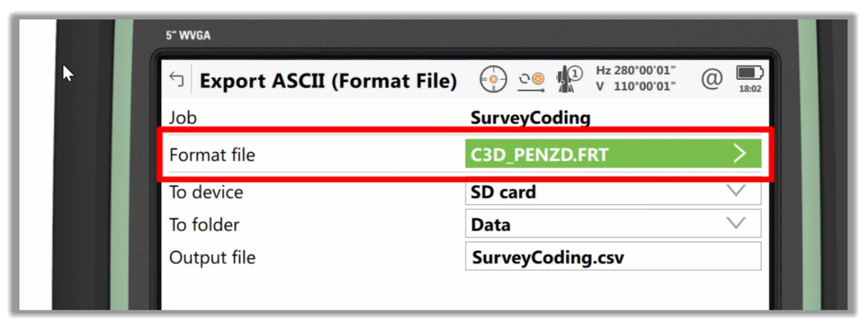Open the SD card device dropdown
This screenshot has height=331, width=868.
[x=613, y=192]
